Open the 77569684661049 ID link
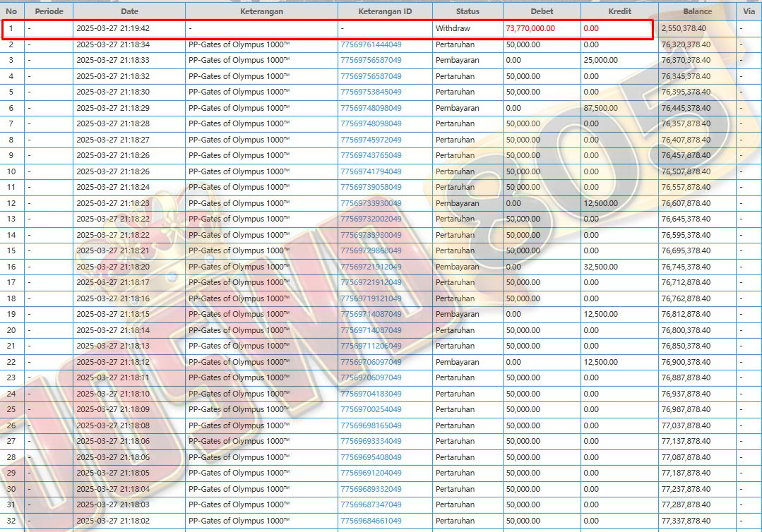This screenshot has height=532, width=762. pos(371,521)
